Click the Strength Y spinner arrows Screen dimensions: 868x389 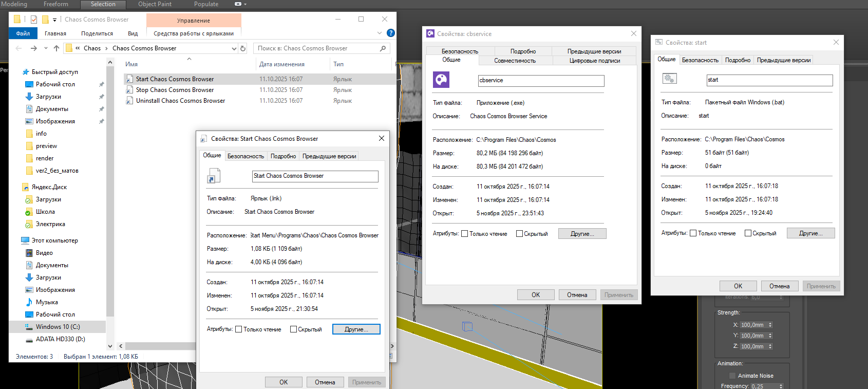point(770,336)
